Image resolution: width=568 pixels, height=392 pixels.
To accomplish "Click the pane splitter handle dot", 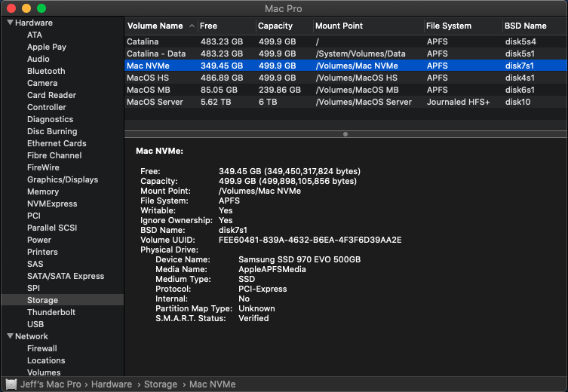I will pos(345,134).
